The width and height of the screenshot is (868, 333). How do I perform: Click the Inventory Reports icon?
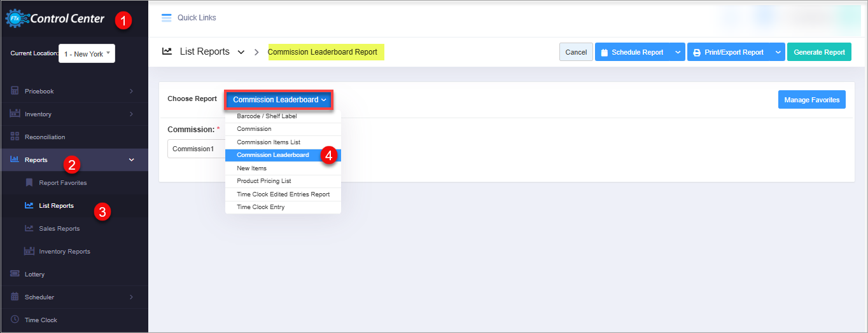click(29, 251)
